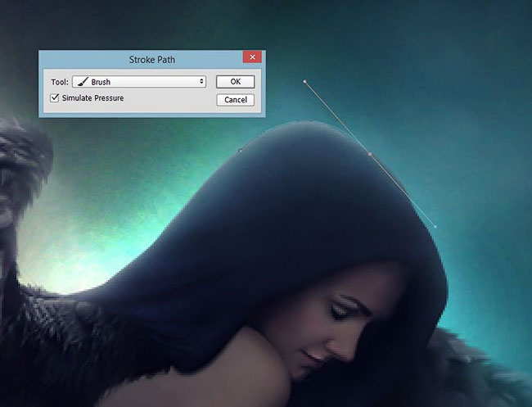Close the Stroke Path dialog window
Viewport: 532px width, 407px height.
point(252,57)
